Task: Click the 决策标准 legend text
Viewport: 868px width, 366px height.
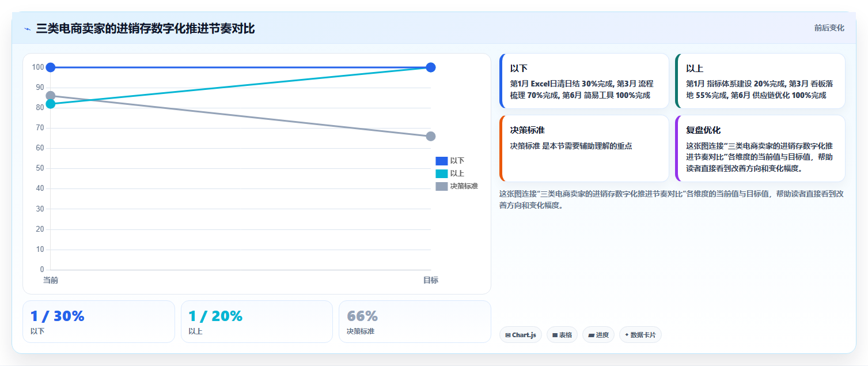Action: tap(464, 186)
